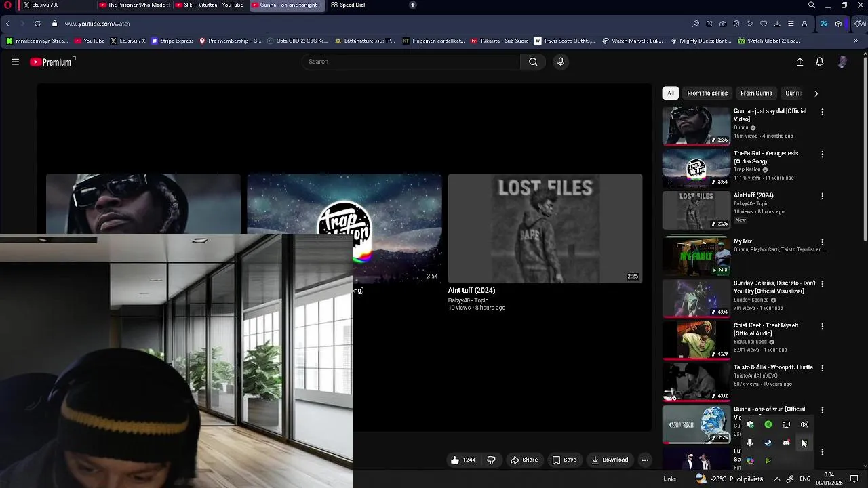Share the current video
Image resolution: width=868 pixels, height=488 pixels.
524,460
